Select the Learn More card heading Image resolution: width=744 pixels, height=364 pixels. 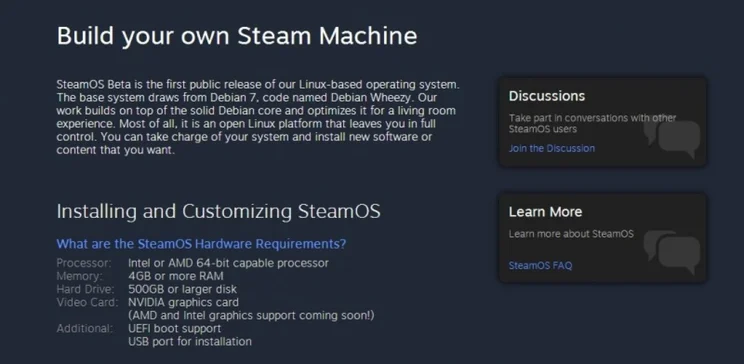pyautogui.click(x=545, y=212)
